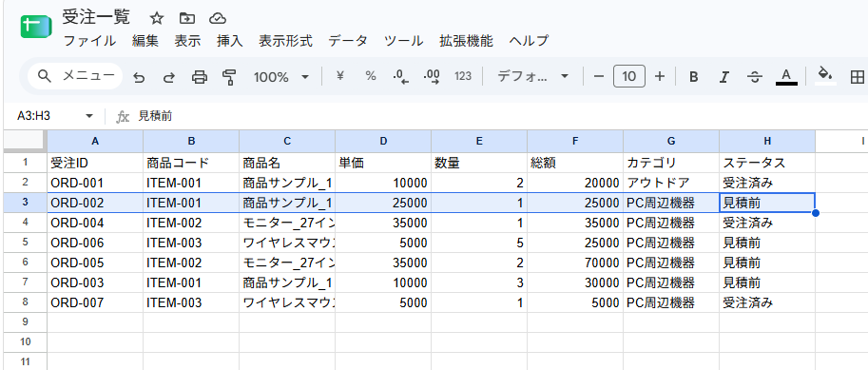
Task: Select cell ORD-004
Action: pos(95,223)
